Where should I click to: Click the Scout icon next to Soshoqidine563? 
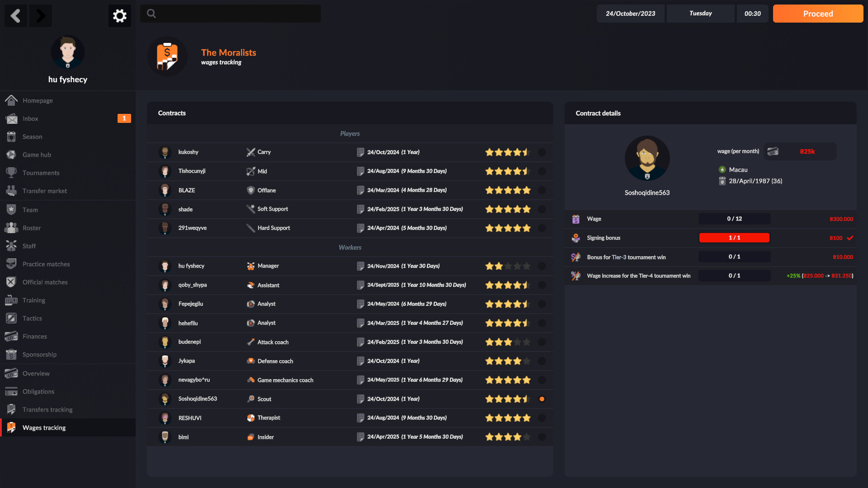coord(251,399)
